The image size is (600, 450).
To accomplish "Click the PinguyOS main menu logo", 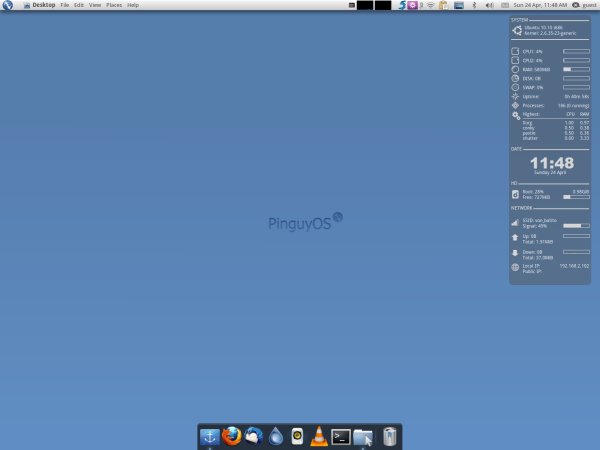I will coord(8,6).
